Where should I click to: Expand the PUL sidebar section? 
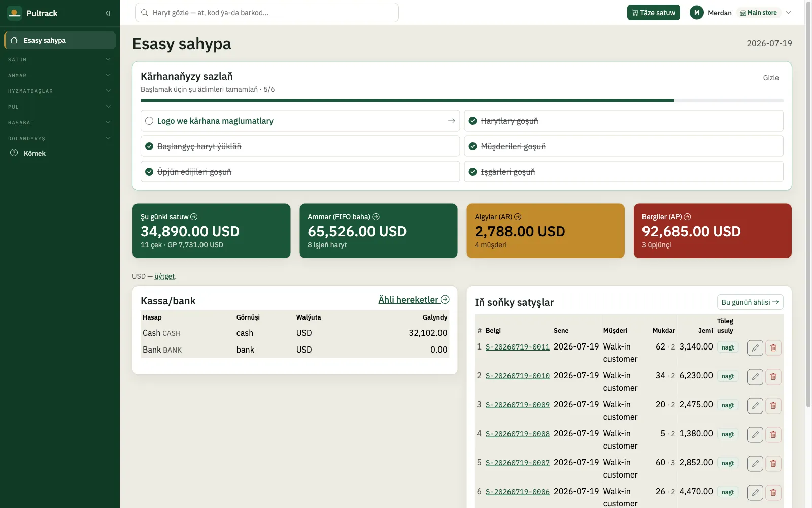tap(60, 107)
